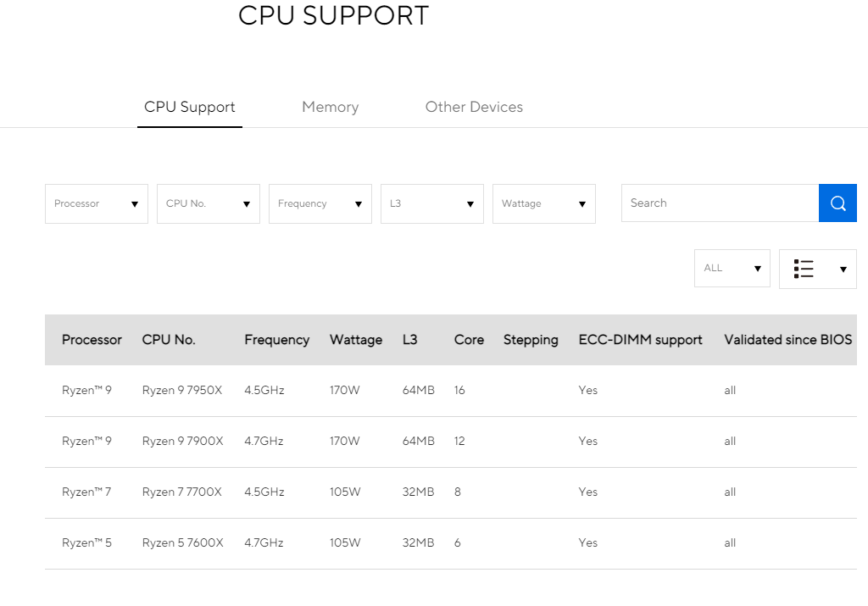
Task: Expand the Frequency filter dropdown
Action: [x=320, y=204]
